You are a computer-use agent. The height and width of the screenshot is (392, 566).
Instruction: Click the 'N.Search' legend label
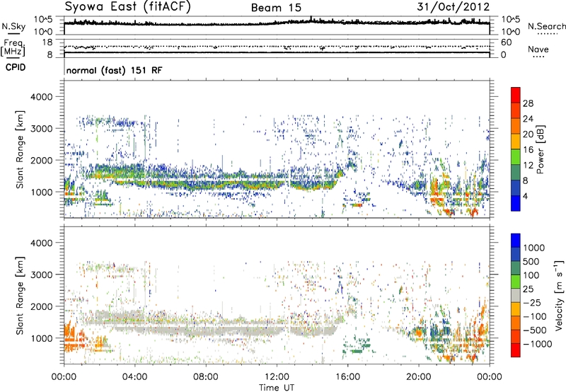546,26
